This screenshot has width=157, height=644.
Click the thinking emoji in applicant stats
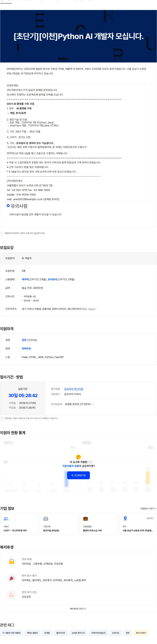[78, 457]
